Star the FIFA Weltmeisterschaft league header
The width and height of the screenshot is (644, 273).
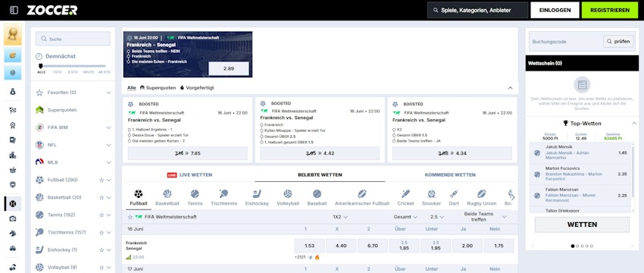point(130,217)
